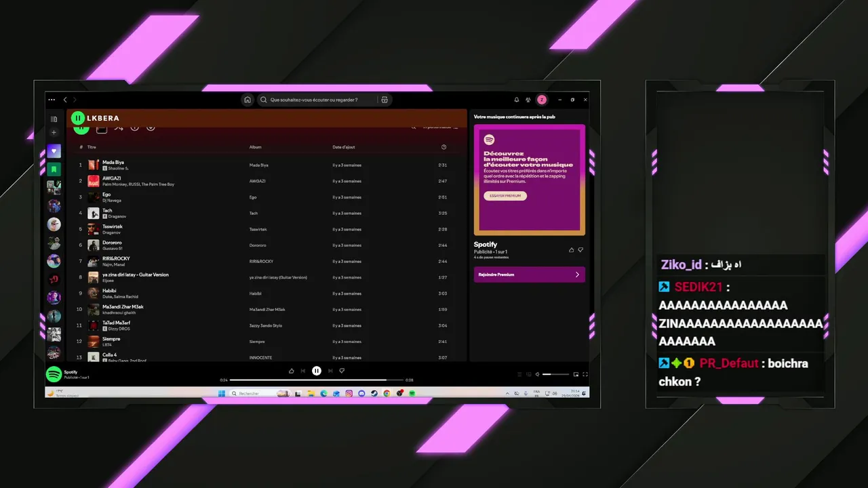The width and height of the screenshot is (868, 488).
Task: Open the green bookmark episodes tile
Action: coord(54,169)
